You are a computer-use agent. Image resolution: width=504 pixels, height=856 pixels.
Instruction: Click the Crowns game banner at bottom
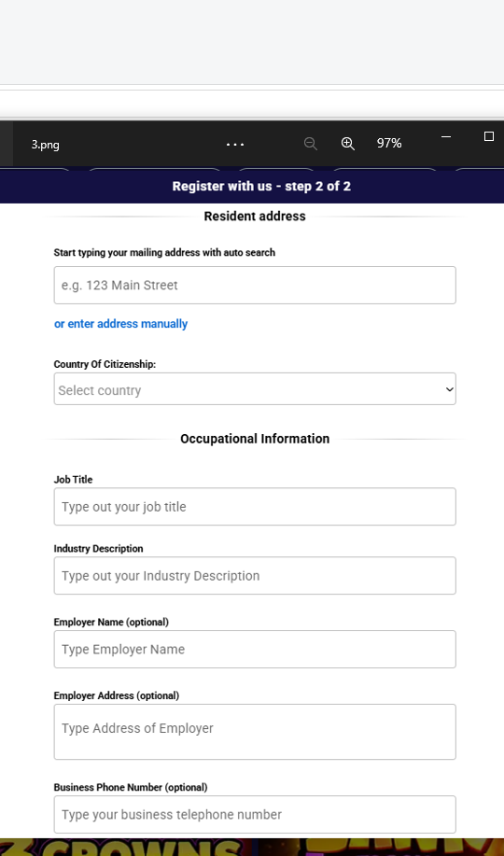tap(252, 848)
